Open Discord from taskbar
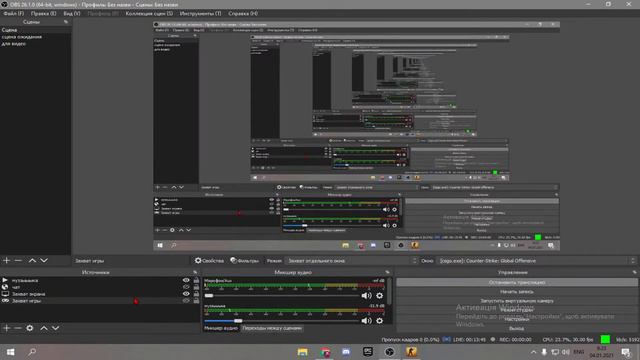 click(x=346, y=352)
